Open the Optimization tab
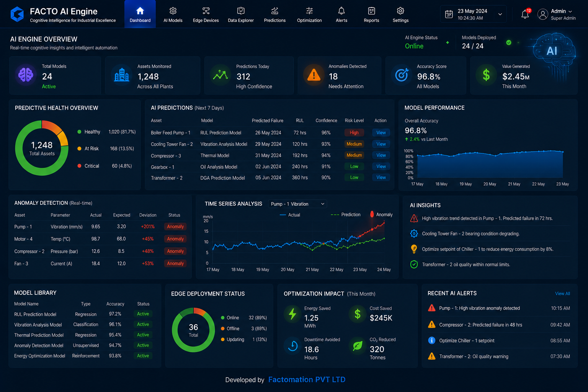This screenshot has height=392, width=588. [309, 14]
